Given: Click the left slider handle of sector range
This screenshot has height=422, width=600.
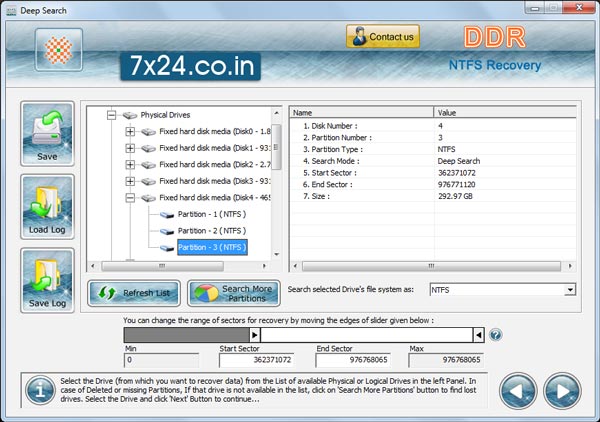Looking at the screenshot, I should [255, 335].
